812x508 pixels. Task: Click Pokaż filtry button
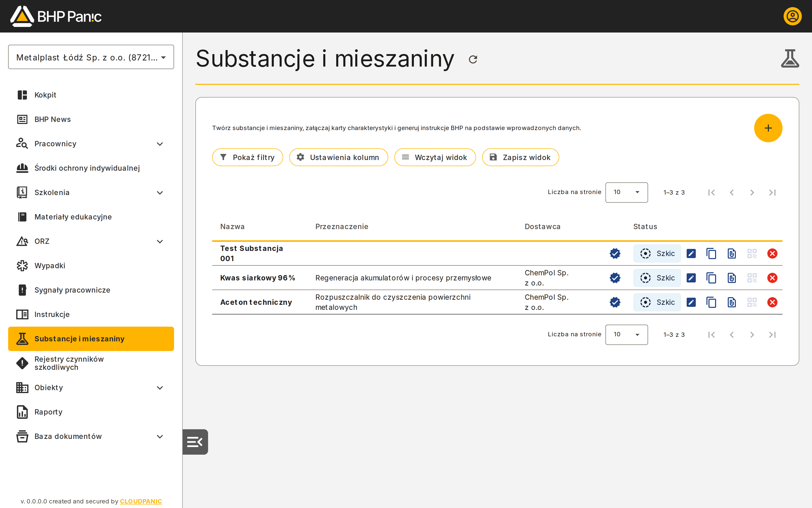coord(247,157)
